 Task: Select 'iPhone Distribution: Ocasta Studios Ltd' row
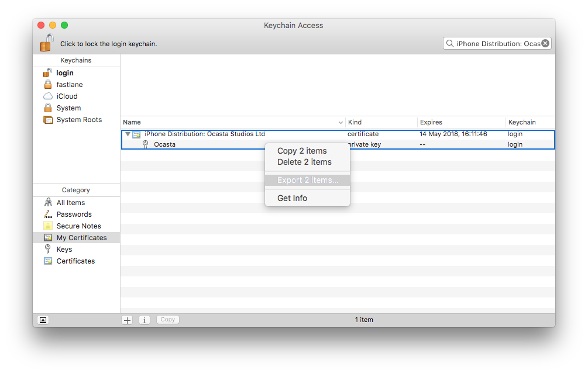[338, 134]
